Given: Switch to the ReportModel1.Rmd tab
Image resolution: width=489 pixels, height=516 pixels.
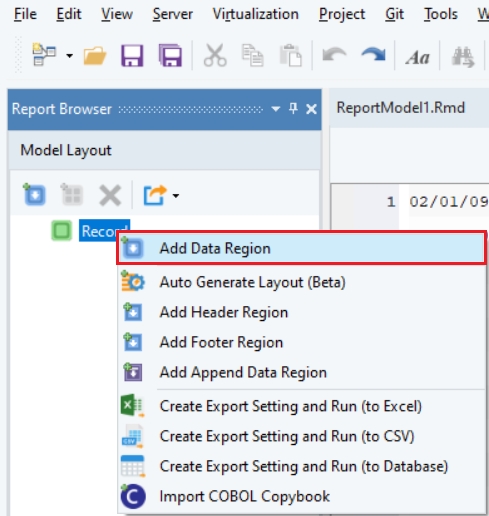Looking at the screenshot, I should point(400,108).
